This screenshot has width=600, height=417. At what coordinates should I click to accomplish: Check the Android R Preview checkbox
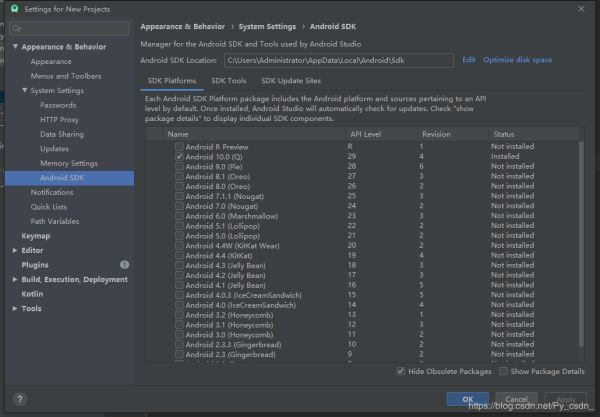click(x=179, y=147)
